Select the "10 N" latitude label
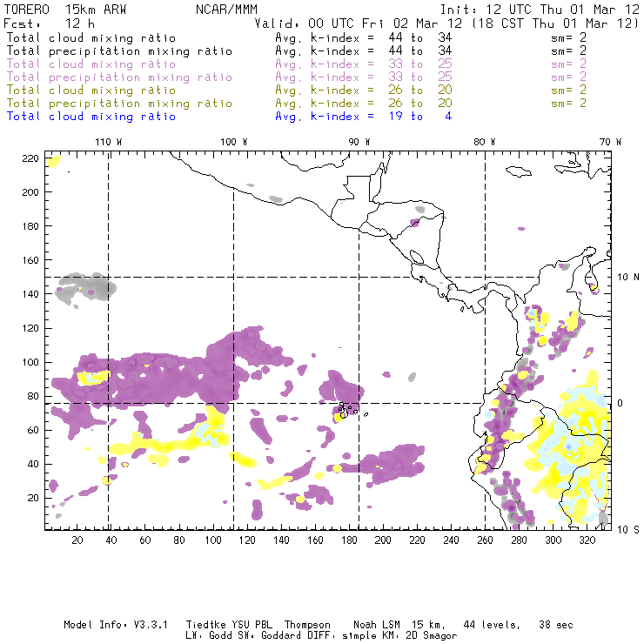 click(x=628, y=278)
